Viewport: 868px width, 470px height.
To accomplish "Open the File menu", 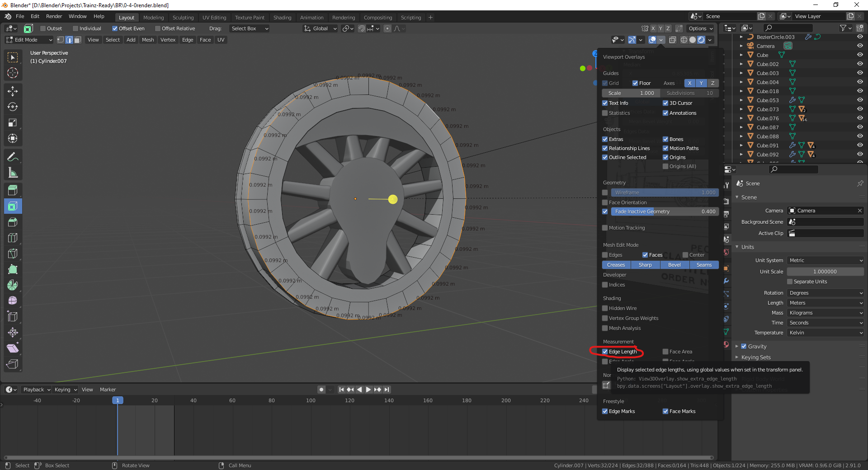I will [x=20, y=16].
